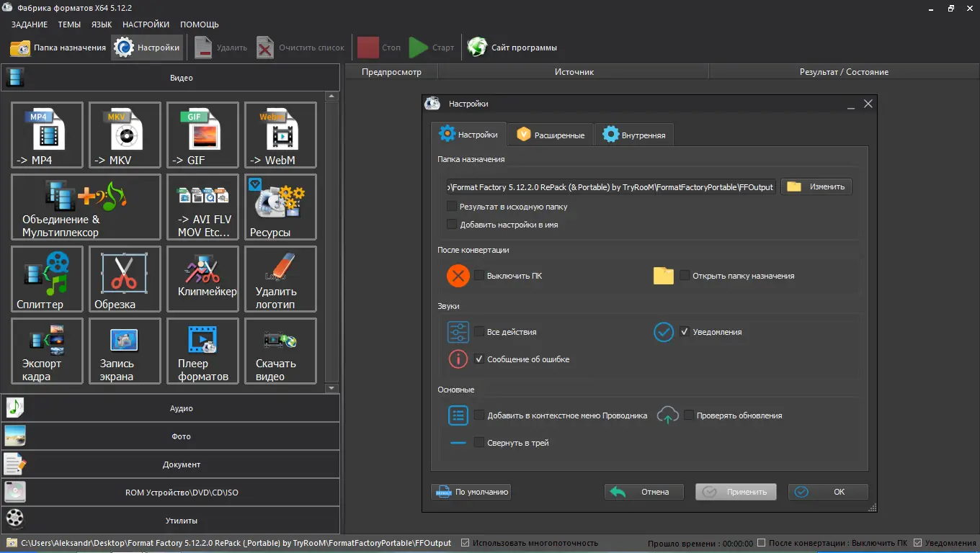Select the Настройки tab in settings dialog
This screenshot has height=553, width=980.
468,134
